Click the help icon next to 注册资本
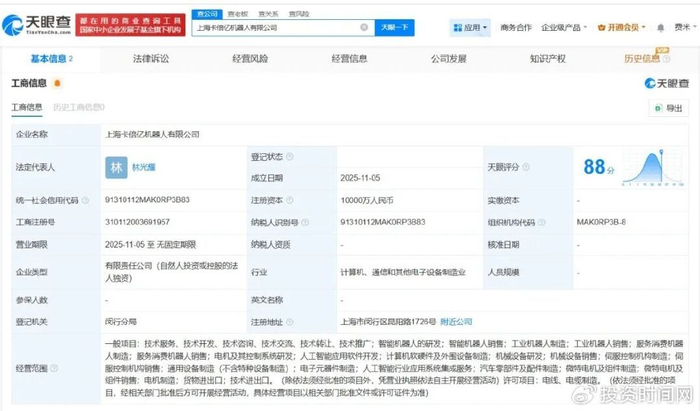This screenshot has width=700, height=411. pyautogui.click(x=290, y=200)
